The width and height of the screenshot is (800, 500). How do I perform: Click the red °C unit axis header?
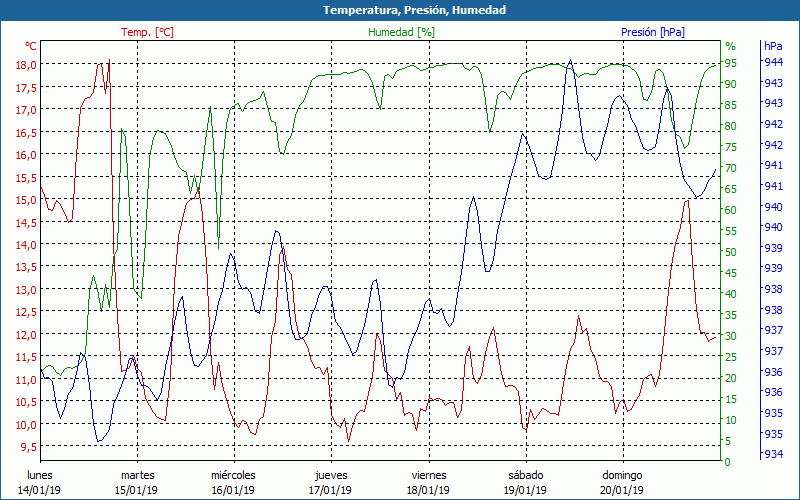point(31,46)
